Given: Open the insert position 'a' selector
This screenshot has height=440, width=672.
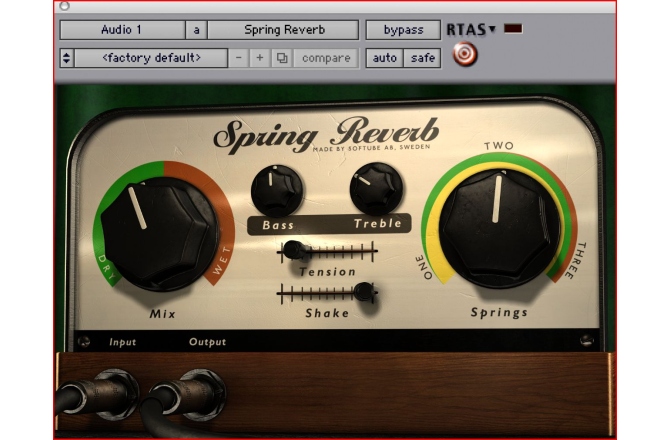Looking at the screenshot, I should click(196, 30).
